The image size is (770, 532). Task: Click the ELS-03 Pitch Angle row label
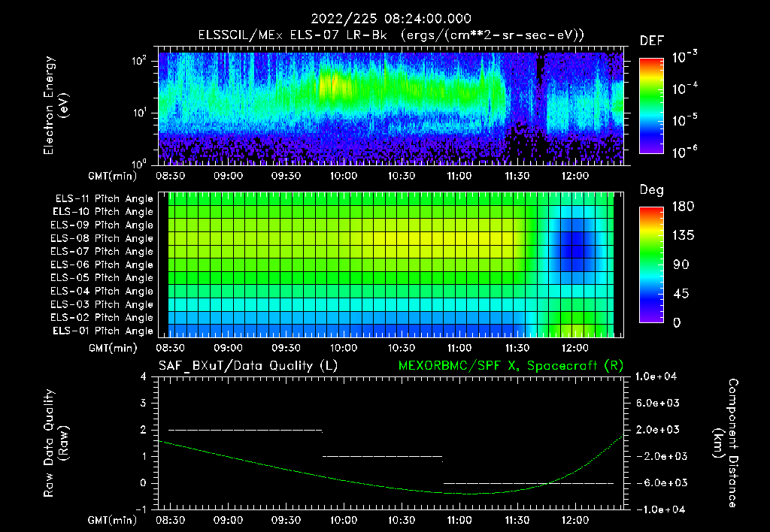pyautogui.click(x=102, y=305)
